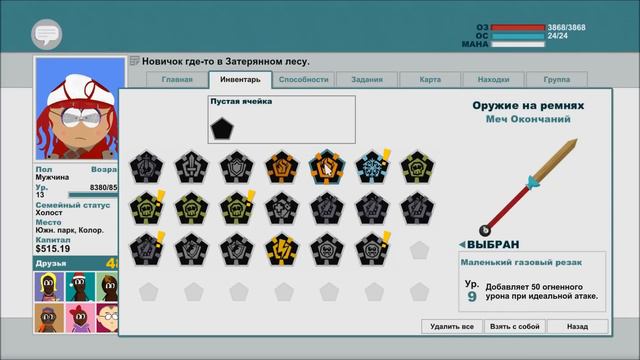Click the Удалить все button
This screenshot has width=640, height=360.
(452, 327)
